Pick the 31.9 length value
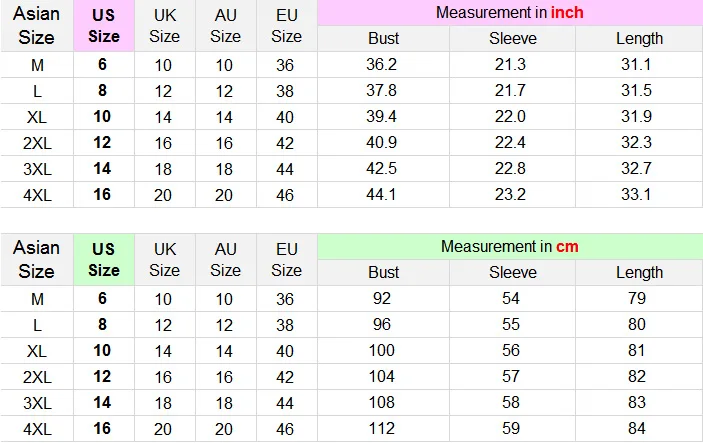Image resolution: width=703 pixels, height=443 pixels. coord(638,117)
